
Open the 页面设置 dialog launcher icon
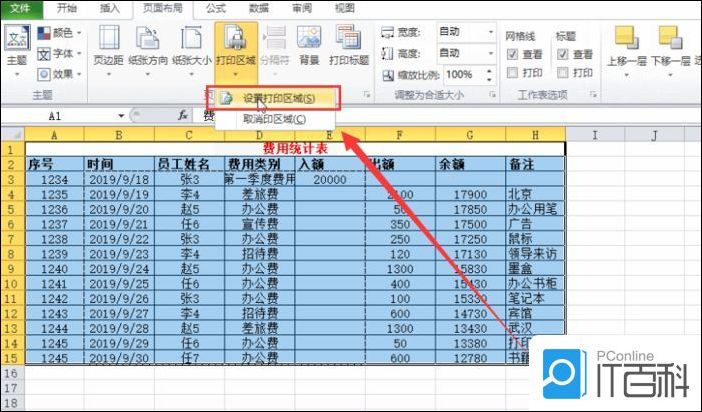[367, 94]
